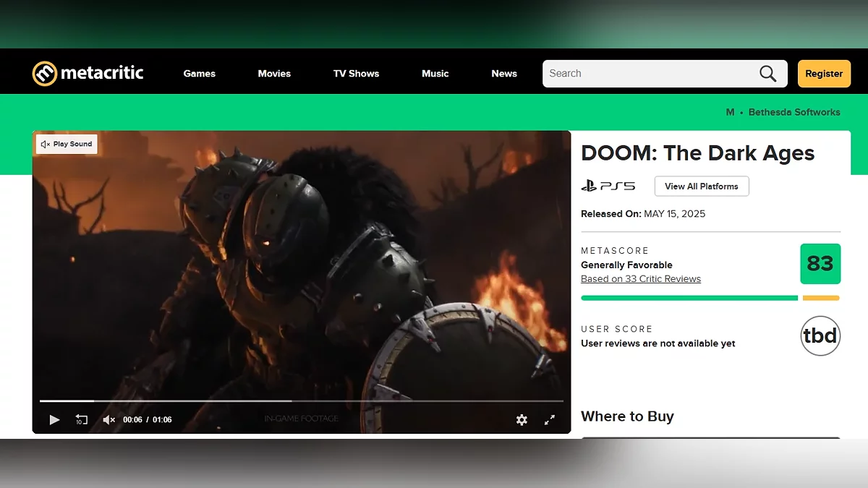Click Play Sound on the video

pos(67,144)
